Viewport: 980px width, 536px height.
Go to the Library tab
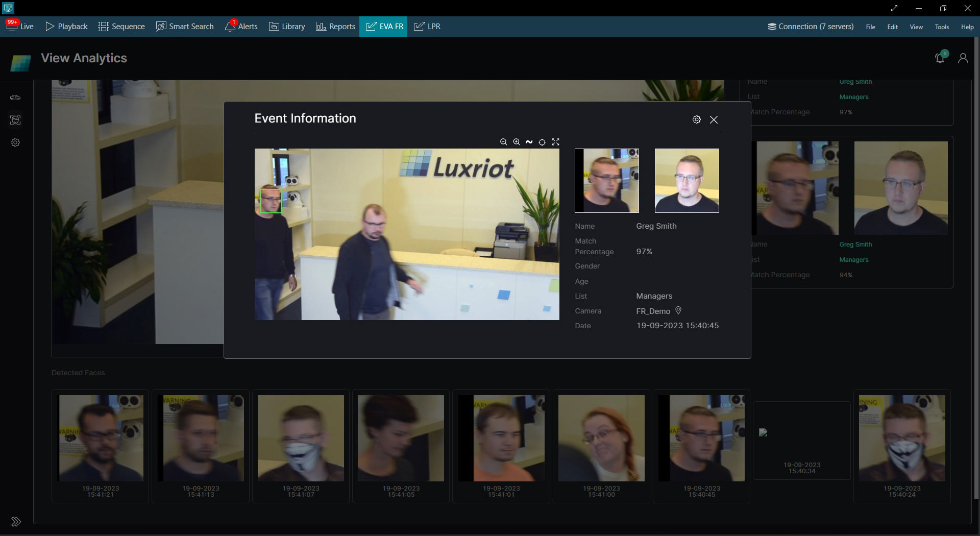pos(287,27)
